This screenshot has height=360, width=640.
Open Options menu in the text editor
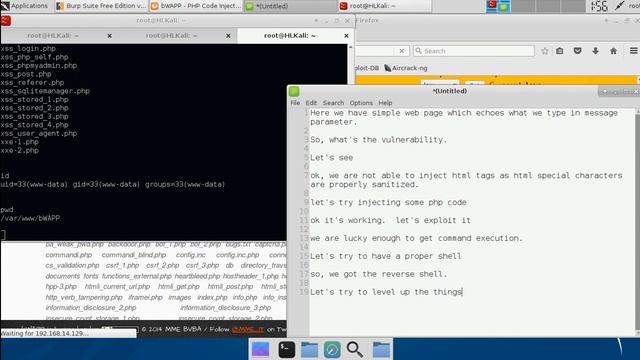[361, 103]
